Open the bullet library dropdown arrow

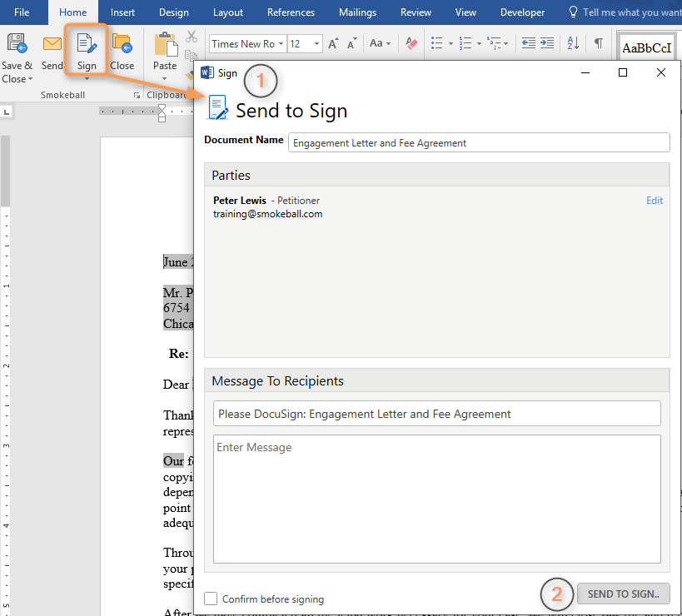coord(451,43)
